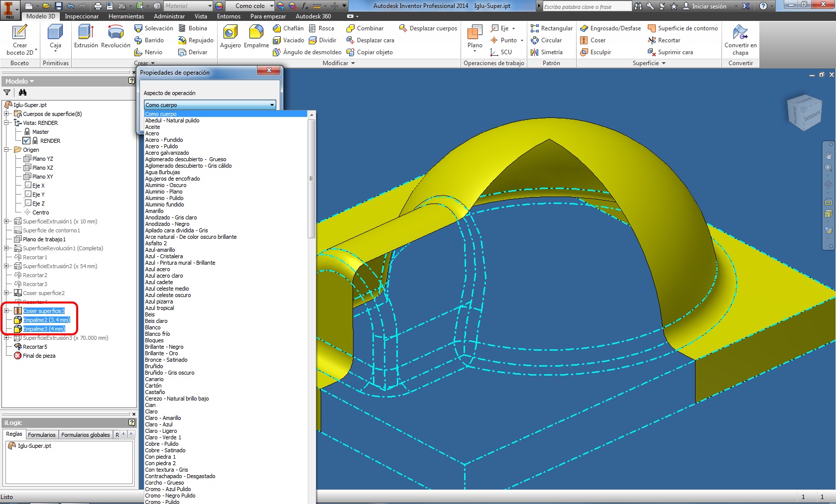836x504 pixels.
Task: Select Desplazar cuerpos tool
Action: coord(428,28)
